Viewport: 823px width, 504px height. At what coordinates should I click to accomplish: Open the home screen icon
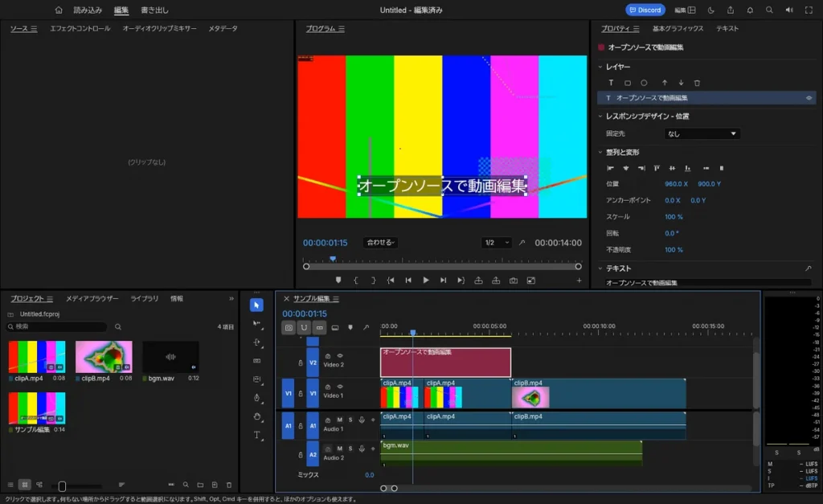tap(59, 10)
